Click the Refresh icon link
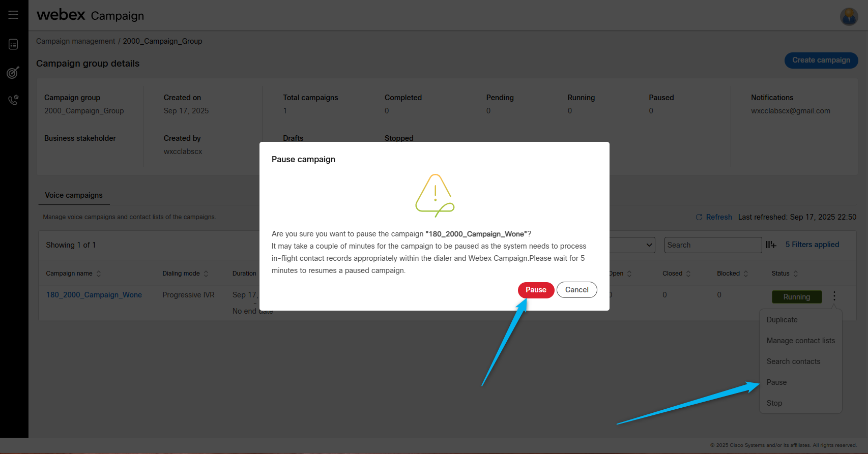The height and width of the screenshot is (454, 868). [x=713, y=217]
